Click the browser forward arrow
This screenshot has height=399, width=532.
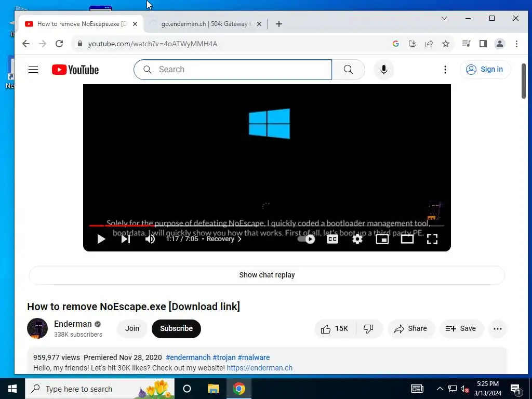[43, 44]
